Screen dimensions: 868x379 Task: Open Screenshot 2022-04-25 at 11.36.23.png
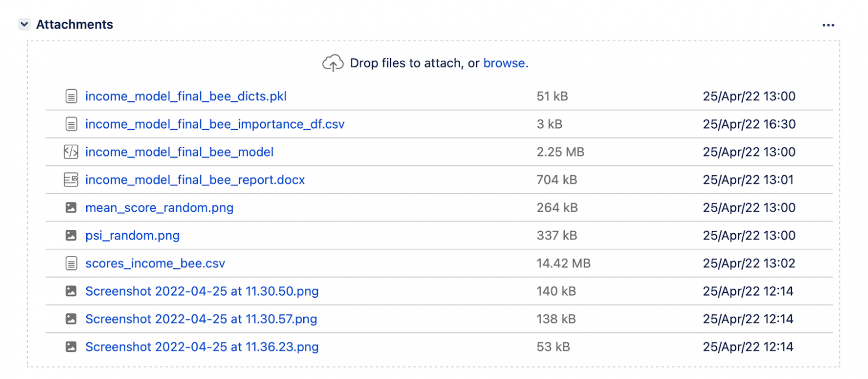(x=201, y=347)
